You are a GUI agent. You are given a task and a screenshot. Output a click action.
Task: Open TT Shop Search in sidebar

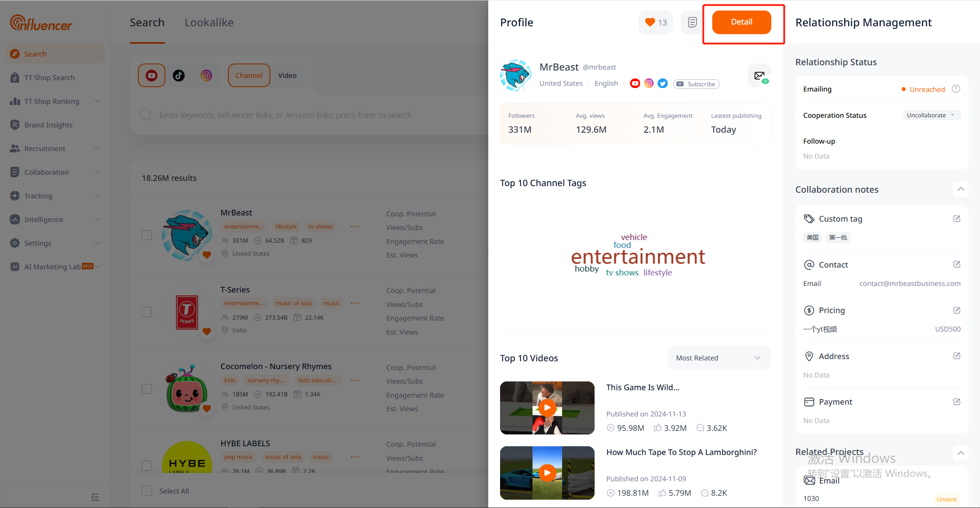(x=49, y=78)
